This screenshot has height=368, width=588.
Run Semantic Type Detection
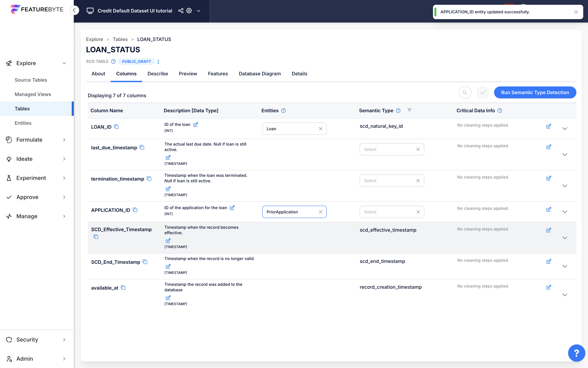(x=535, y=92)
